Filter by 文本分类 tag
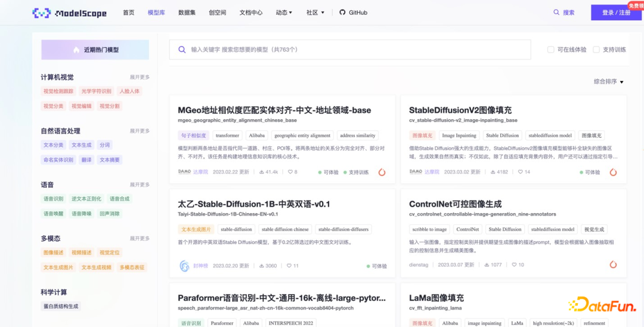The height and width of the screenshot is (327, 644). click(x=54, y=145)
